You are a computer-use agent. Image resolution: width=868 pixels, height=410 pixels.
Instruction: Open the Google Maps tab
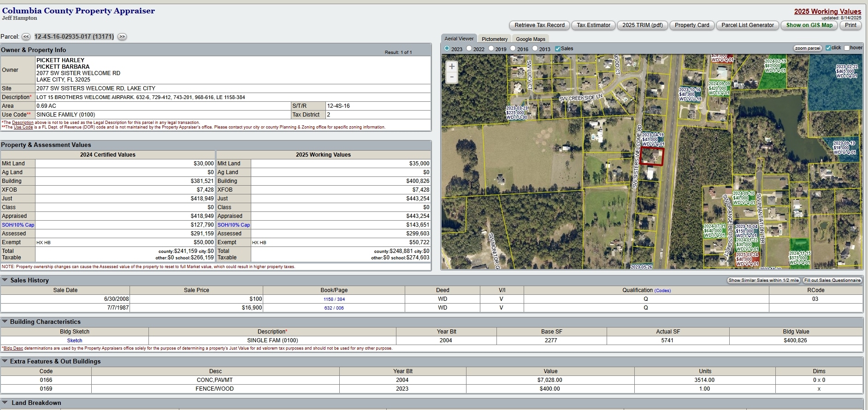coord(531,39)
